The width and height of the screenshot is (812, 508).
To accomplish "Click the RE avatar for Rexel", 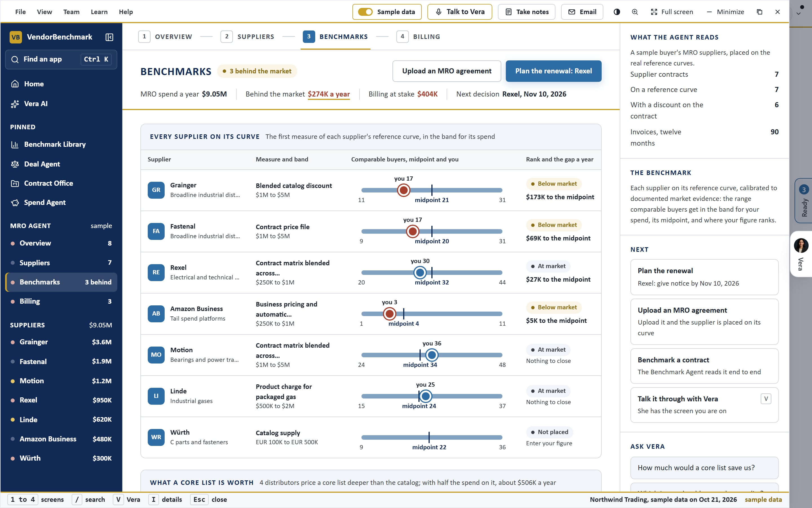I will 156,272.
